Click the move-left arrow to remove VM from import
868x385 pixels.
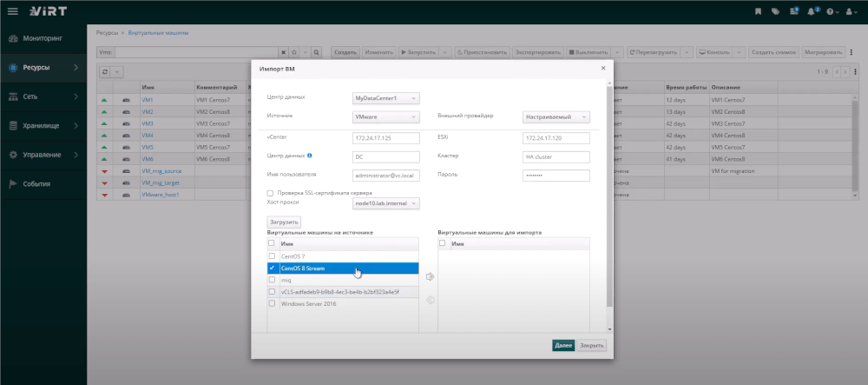429,301
